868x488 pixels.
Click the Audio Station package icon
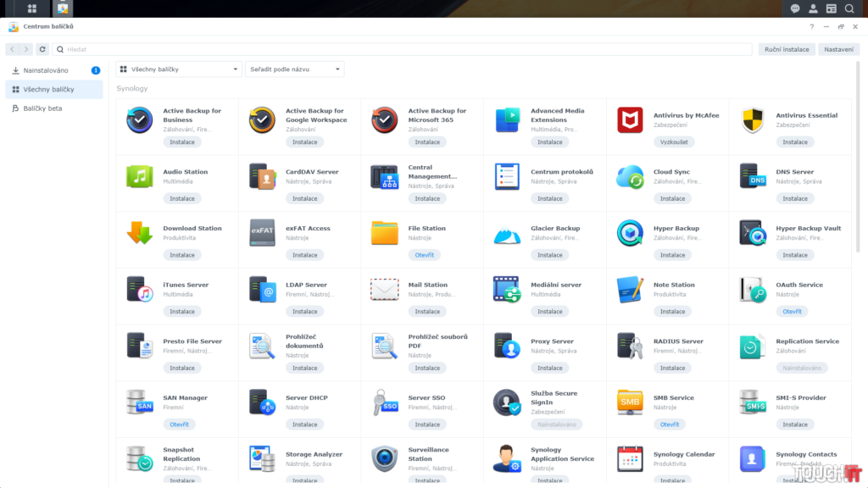[139, 176]
